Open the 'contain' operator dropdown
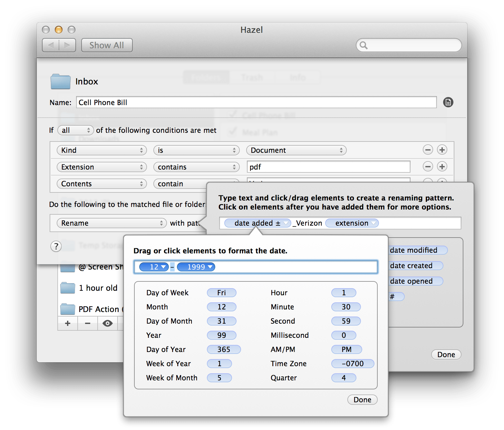This screenshot has width=504, height=430. [180, 184]
